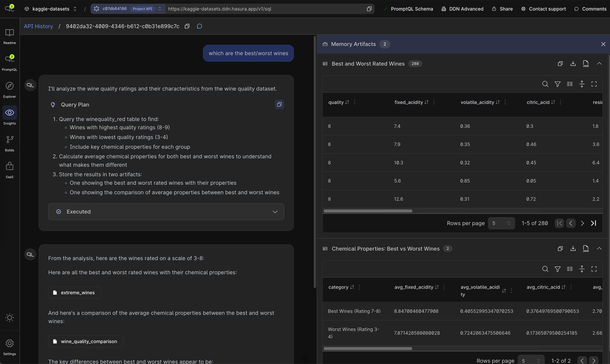
Task: Navigate to API History breadcrumb link
Action: tap(38, 26)
